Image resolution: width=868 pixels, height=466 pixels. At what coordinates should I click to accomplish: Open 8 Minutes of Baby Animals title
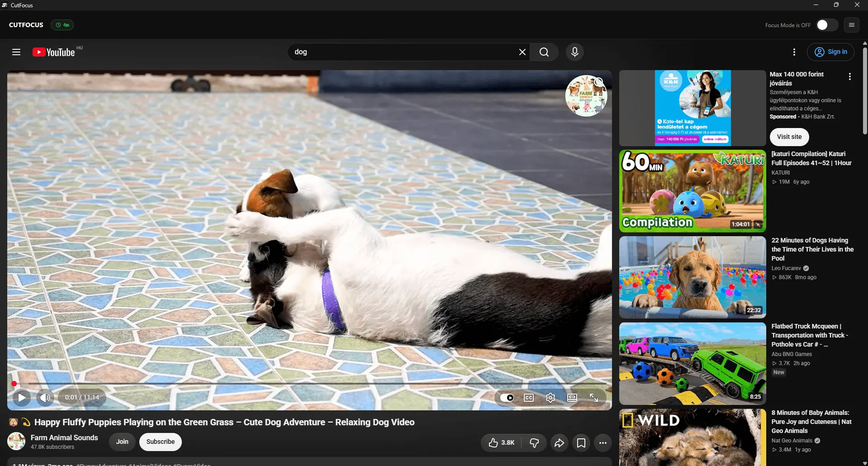click(x=811, y=422)
